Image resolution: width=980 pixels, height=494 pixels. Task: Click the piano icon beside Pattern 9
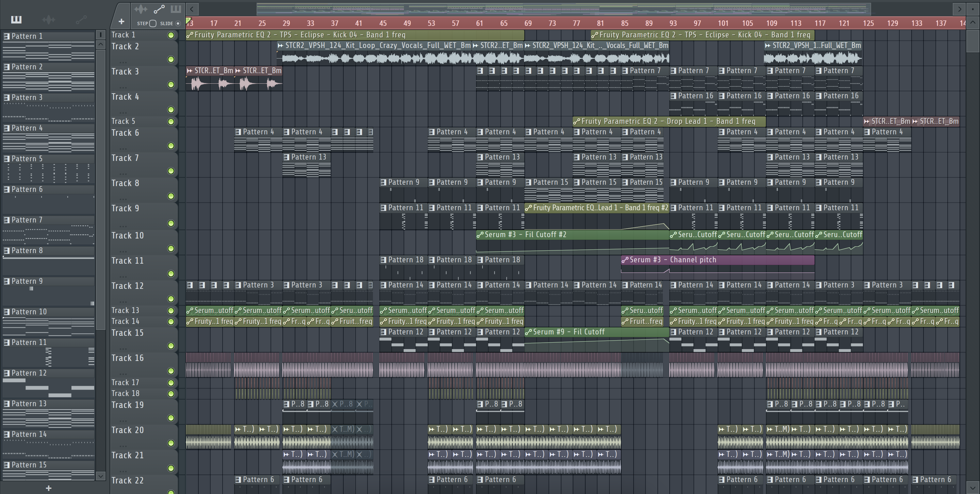coord(6,281)
